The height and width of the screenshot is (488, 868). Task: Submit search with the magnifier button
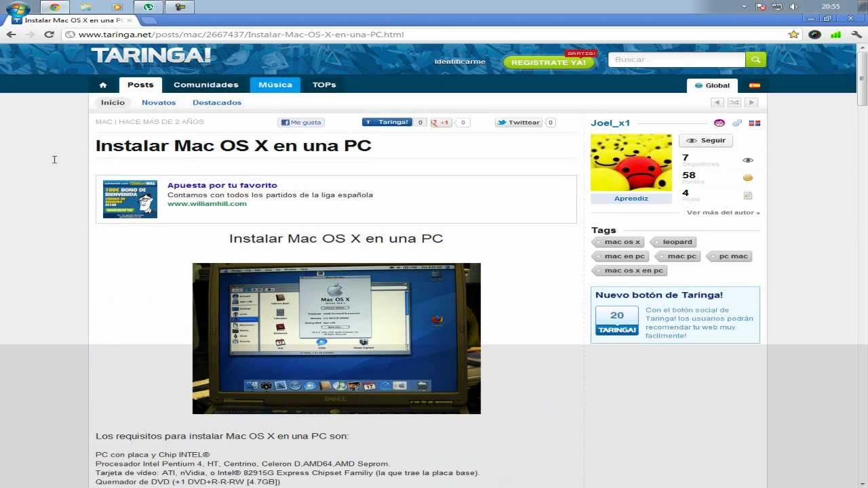[755, 60]
